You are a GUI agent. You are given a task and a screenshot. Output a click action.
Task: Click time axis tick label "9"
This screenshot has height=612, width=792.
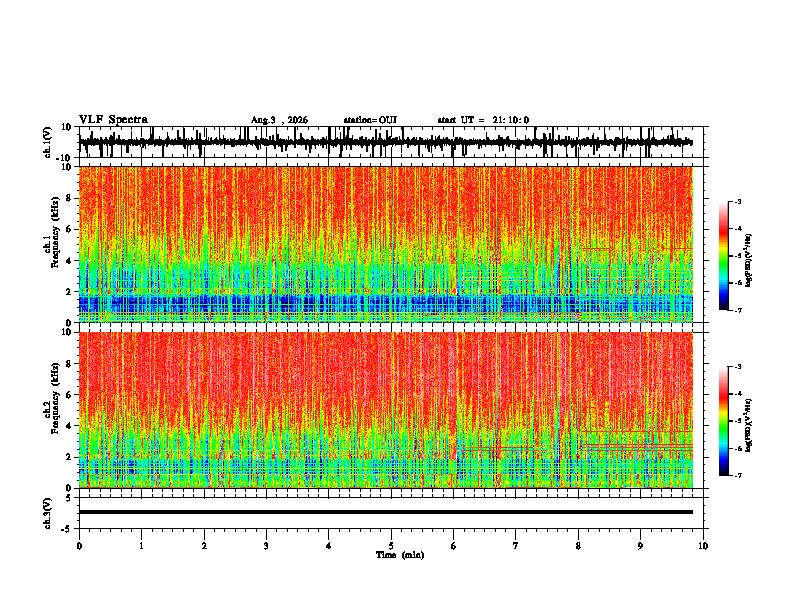[x=640, y=546]
